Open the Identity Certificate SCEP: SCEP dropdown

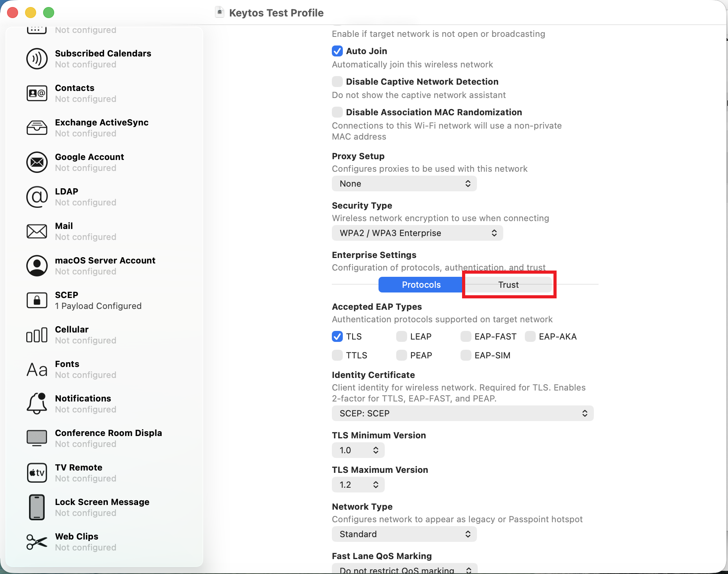463,413
